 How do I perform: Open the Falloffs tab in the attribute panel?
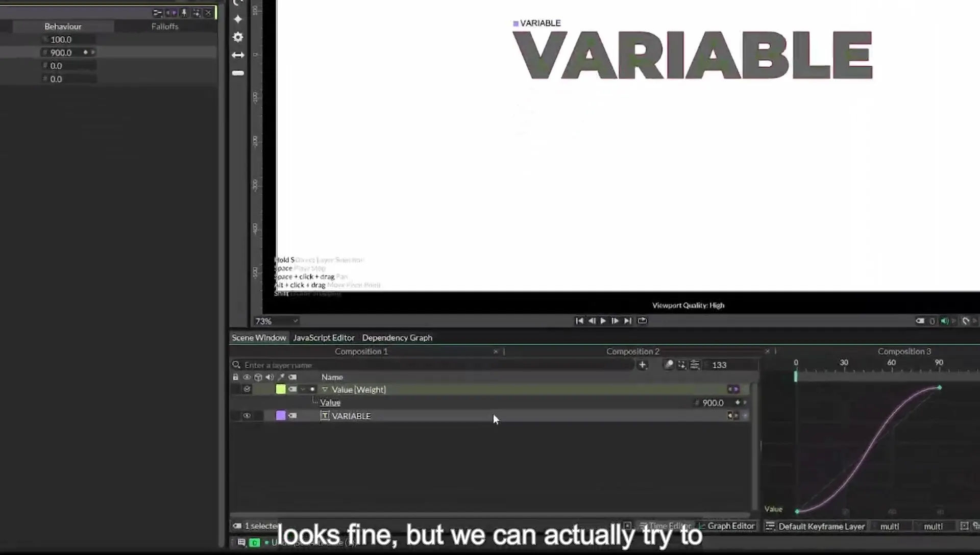click(x=165, y=26)
